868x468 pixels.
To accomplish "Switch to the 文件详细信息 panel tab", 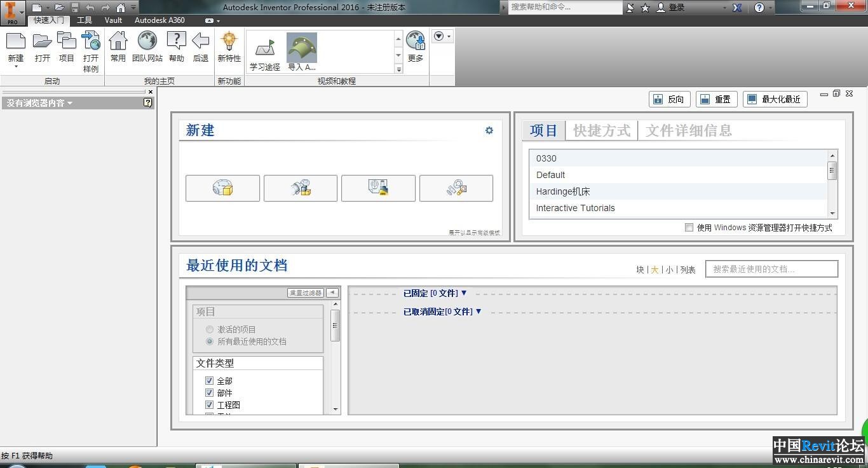I will (x=688, y=130).
